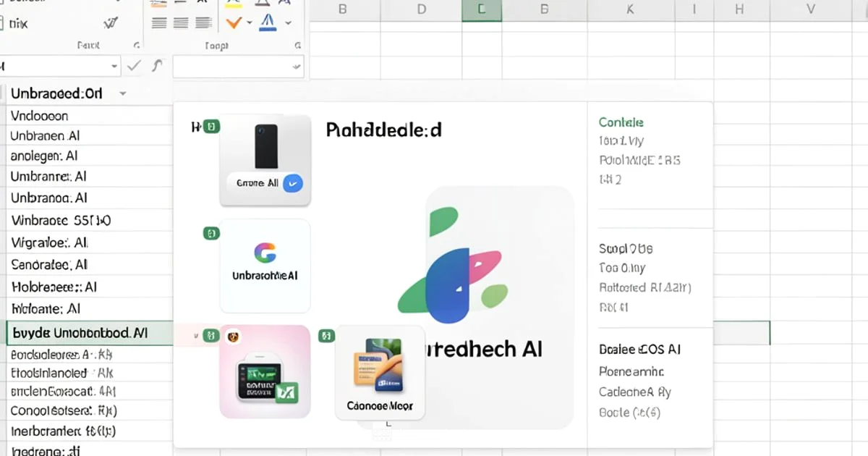Click inside the formula bar input field

point(231,66)
